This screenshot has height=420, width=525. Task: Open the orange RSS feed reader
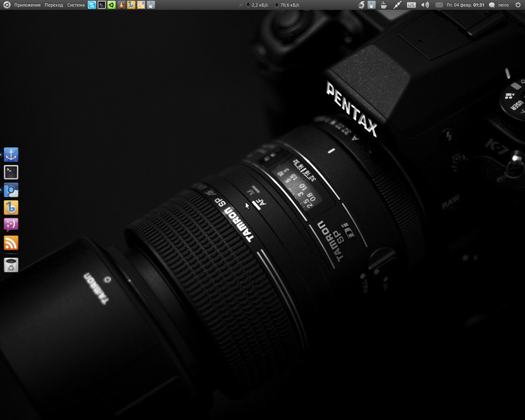(x=11, y=243)
